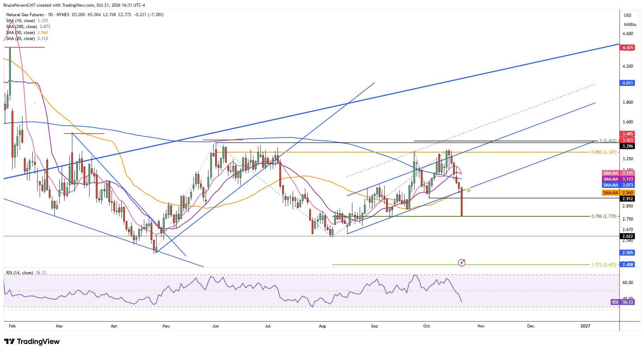
Task: Click the Nov label on time axis
Action: tap(481, 326)
